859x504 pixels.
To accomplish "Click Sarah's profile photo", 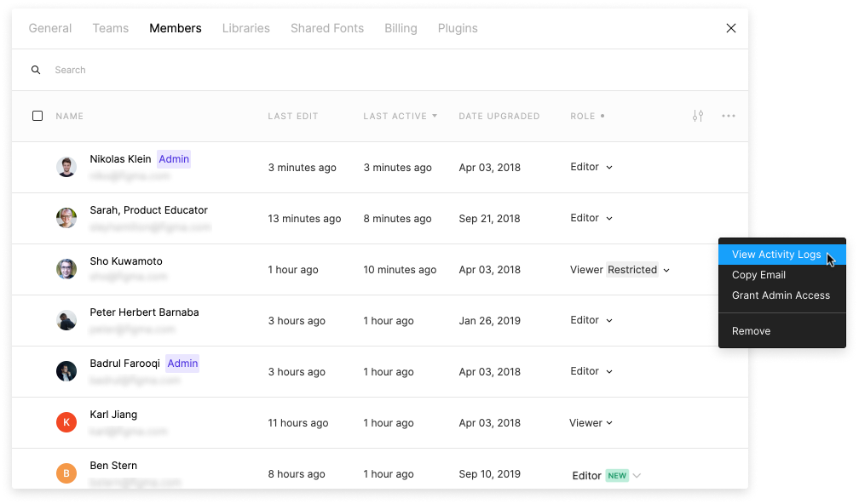I will [66, 218].
